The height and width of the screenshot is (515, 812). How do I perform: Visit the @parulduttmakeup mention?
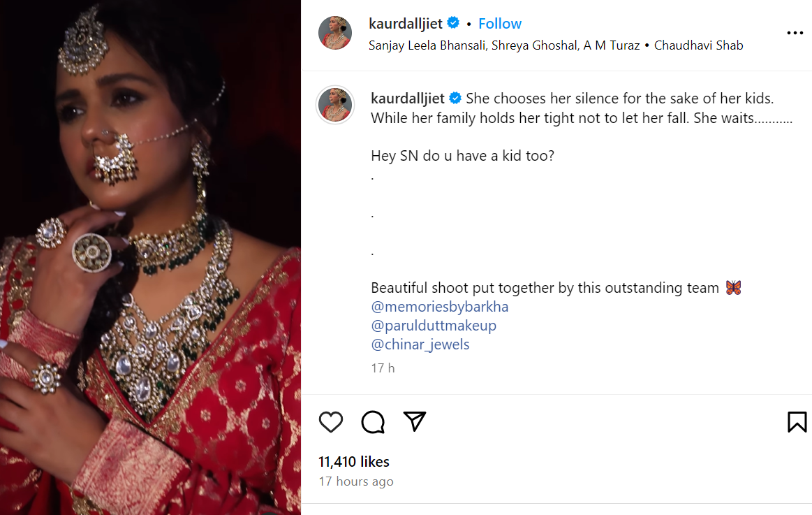434,326
